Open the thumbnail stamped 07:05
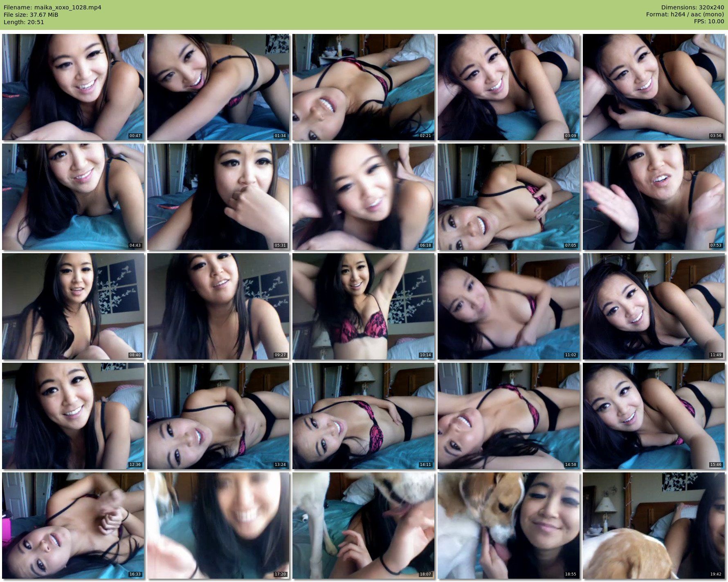The image size is (728, 582). coord(509,197)
